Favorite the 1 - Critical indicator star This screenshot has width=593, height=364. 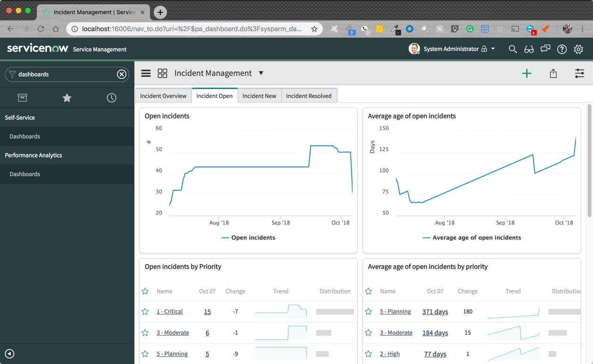pyautogui.click(x=145, y=311)
